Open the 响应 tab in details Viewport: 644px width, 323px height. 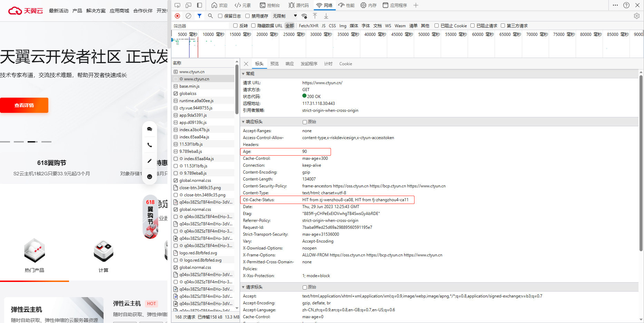click(290, 64)
